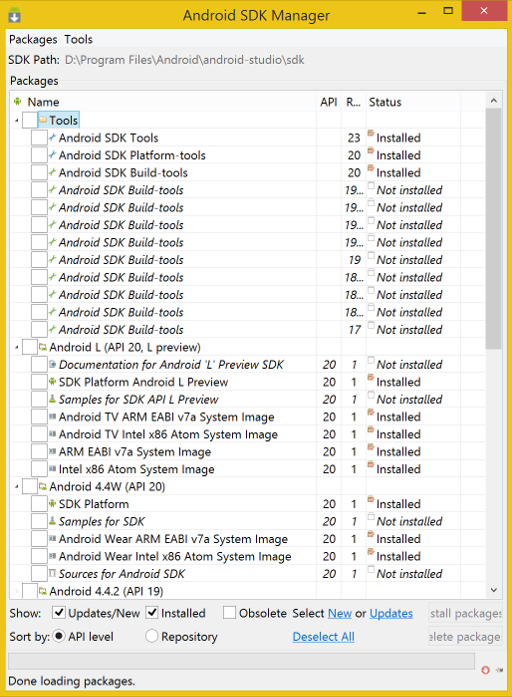Screen dimensions: 512x697
Task: Click Android Wear ARM EABI v7a image icon
Action: (x=52, y=539)
